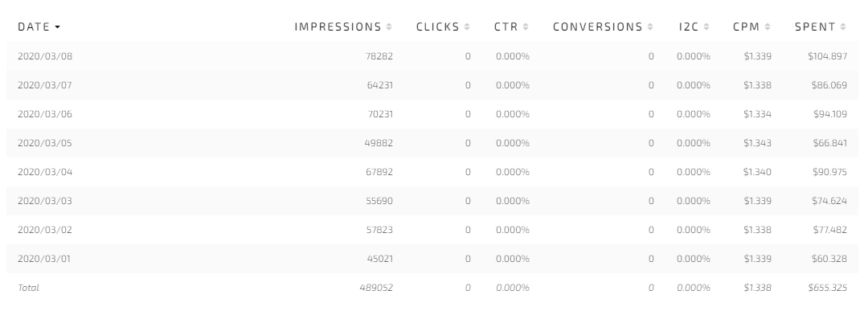Viewport: 868px width, 315px height.
Task: Click the sort icon beside CLICKS
Action: coord(467,27)
